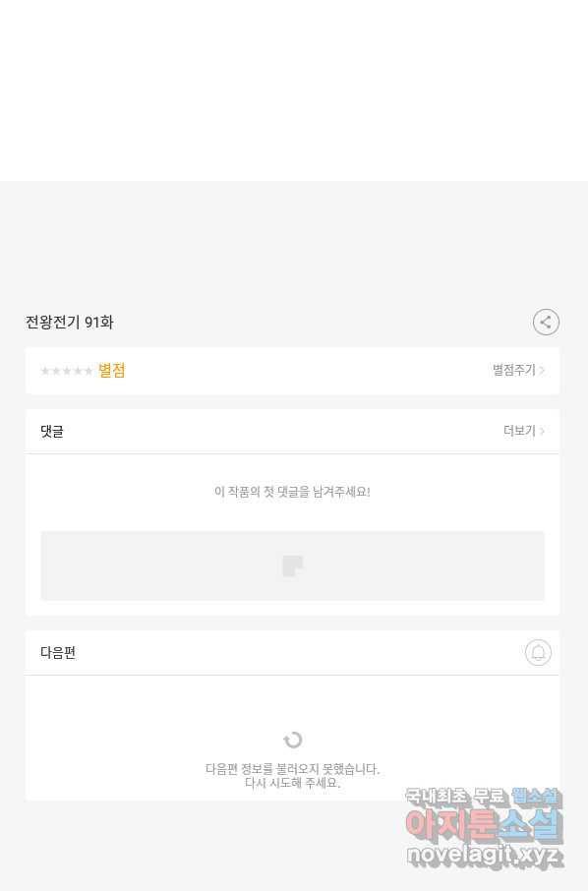588x891 pixels.
Task: Click the 다시 시도해 주세요 retry message
Action: [293, 783]
